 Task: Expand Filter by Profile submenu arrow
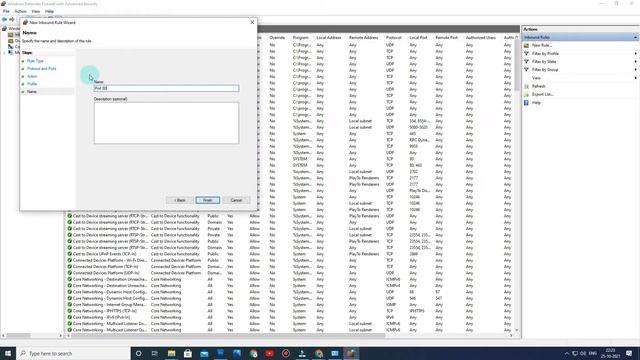coord(636,53)
